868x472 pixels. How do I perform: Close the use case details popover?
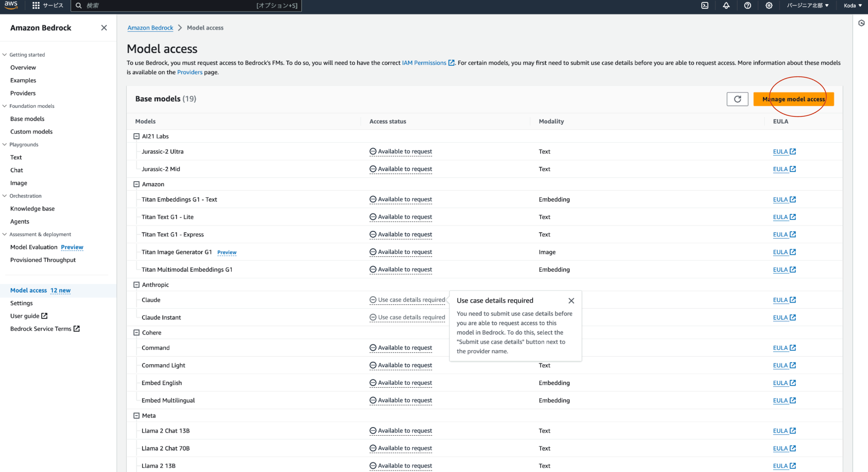[571, 301]
